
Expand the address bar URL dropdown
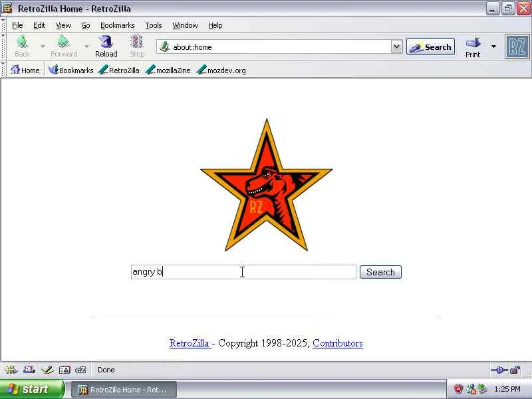coord(396,47)
